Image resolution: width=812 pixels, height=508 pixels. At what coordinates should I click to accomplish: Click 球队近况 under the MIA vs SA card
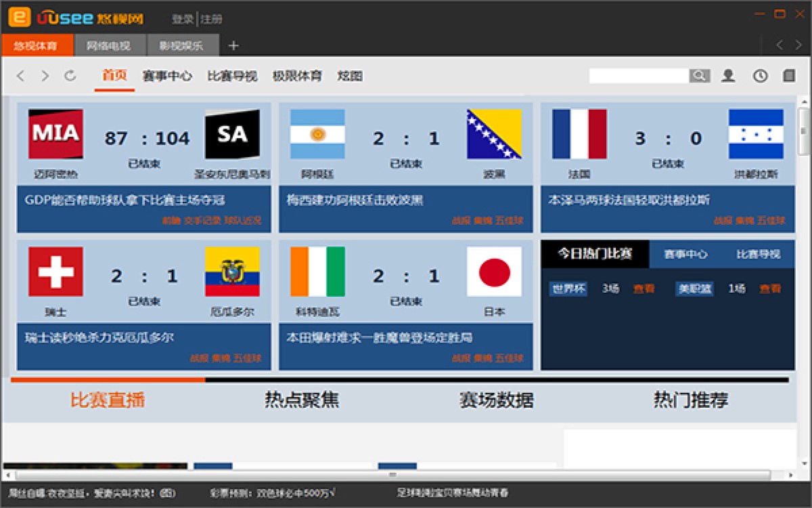pos(242,221)
